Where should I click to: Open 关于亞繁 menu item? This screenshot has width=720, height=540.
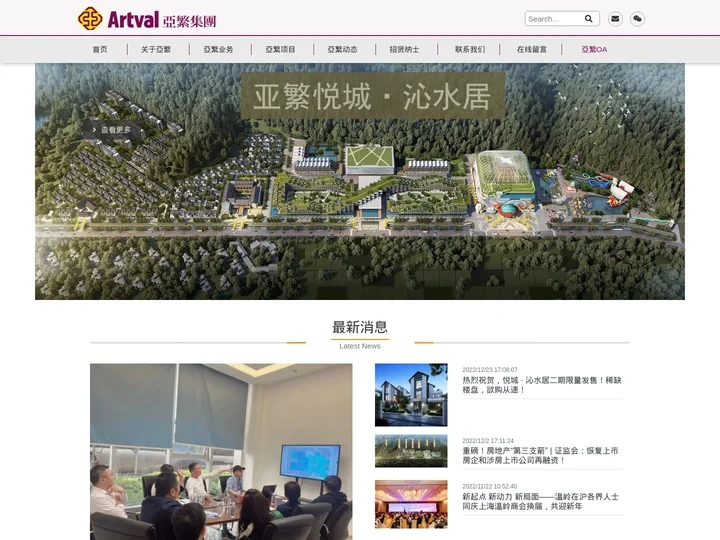pos(156,49)
